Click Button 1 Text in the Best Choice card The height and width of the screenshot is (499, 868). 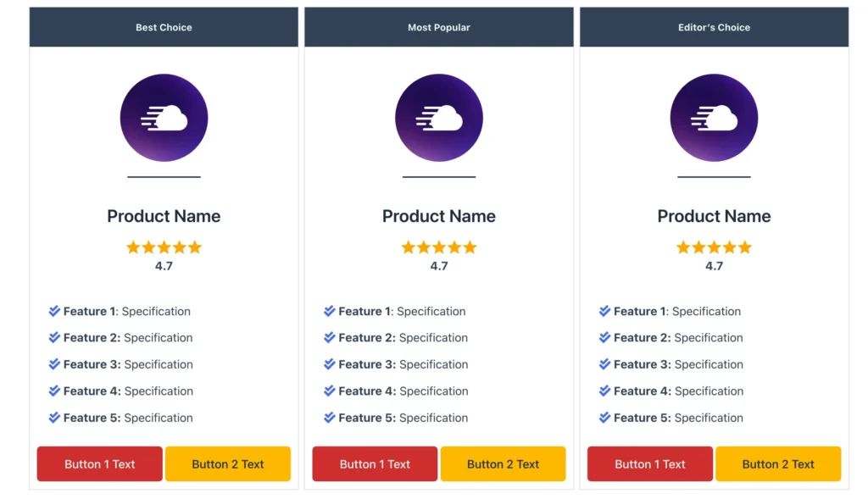99,463
